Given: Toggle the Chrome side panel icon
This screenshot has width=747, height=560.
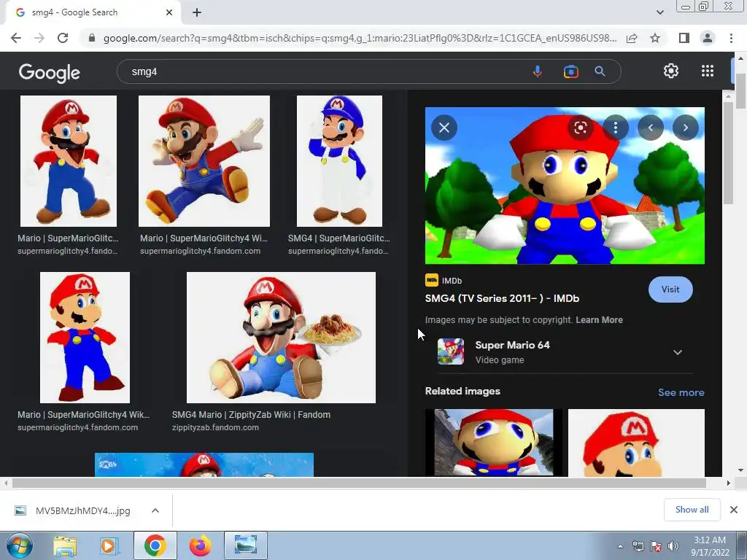Looking at the screenshot, I should click(684, 38).
